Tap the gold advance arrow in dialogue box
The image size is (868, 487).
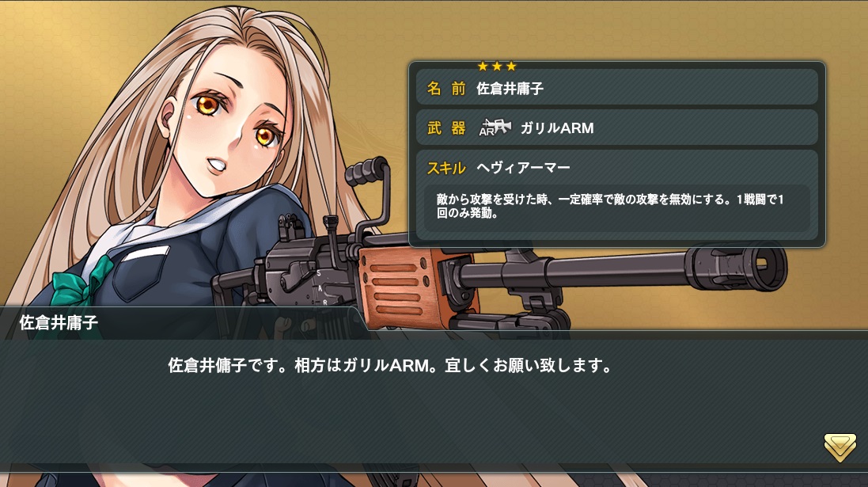[x=840, y=447]
